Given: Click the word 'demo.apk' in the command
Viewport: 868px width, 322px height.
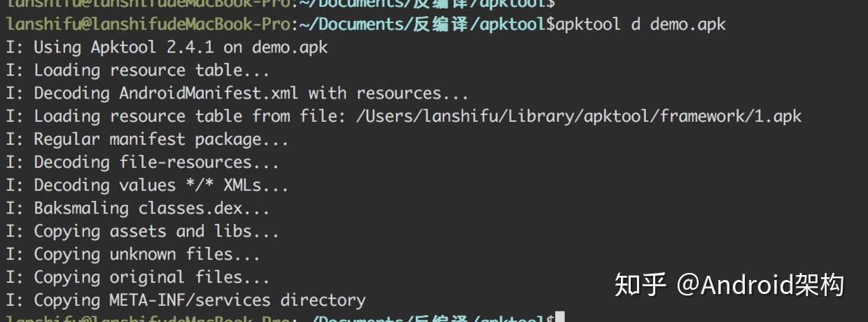Looking at the screenshot, I should click(x=688, y=24).
